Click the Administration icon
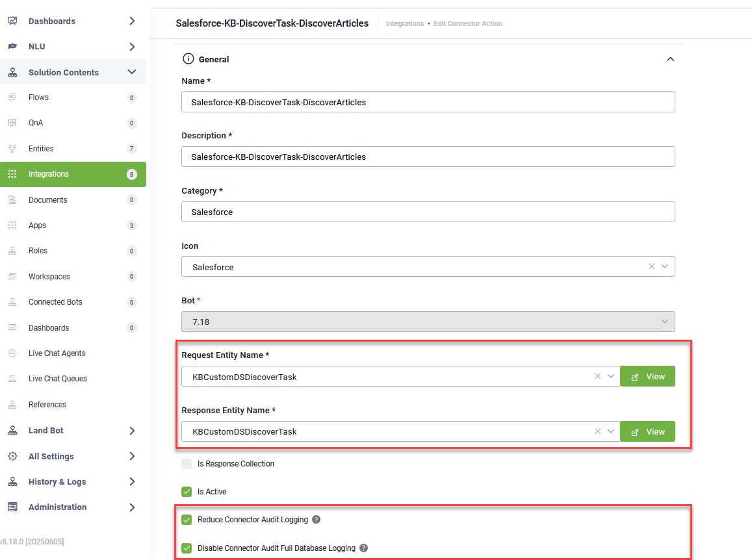The height and width of the screenshot is (560, 752). click(x=13, y=507)
